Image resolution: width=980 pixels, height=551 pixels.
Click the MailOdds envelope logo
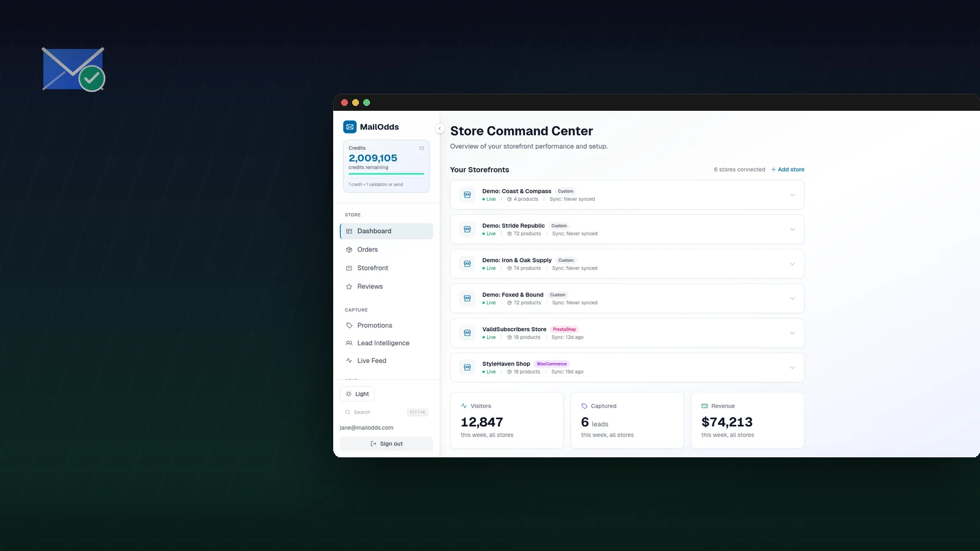coord(350,127)
